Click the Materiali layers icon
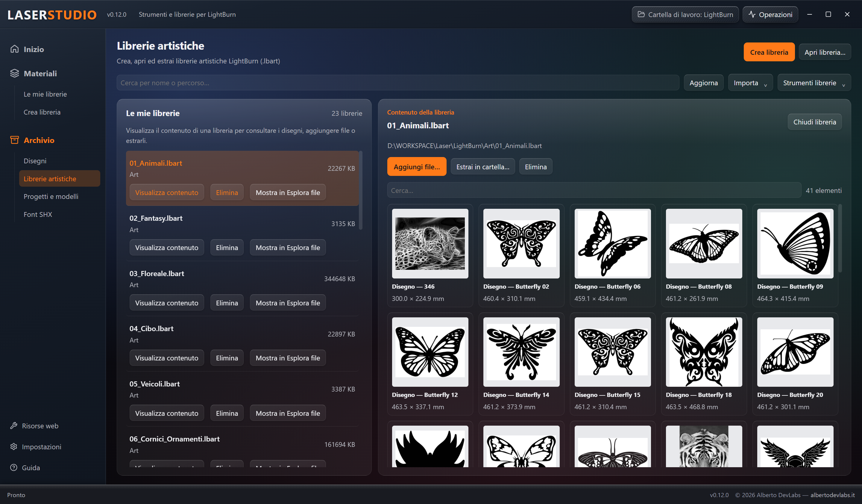This screenshot has height=504, width=862. pos(14,73)
